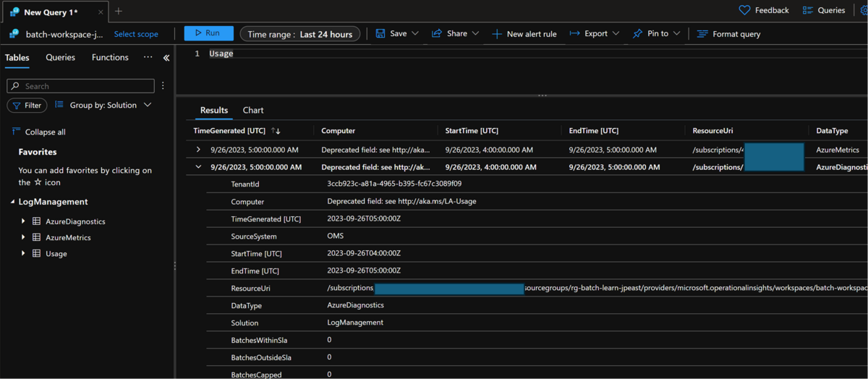The width and height of the screenshot is (868, 379).
Task: Open the Group by: Solution dropdown
Action: coord(103,105)
